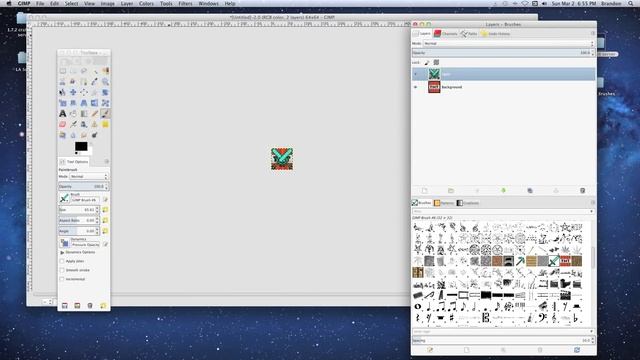The height and width of the screenshot is (360, 640).
Task: Select the Free Select lasso tool
Action: pyautogui.click(x=84, y=71)
